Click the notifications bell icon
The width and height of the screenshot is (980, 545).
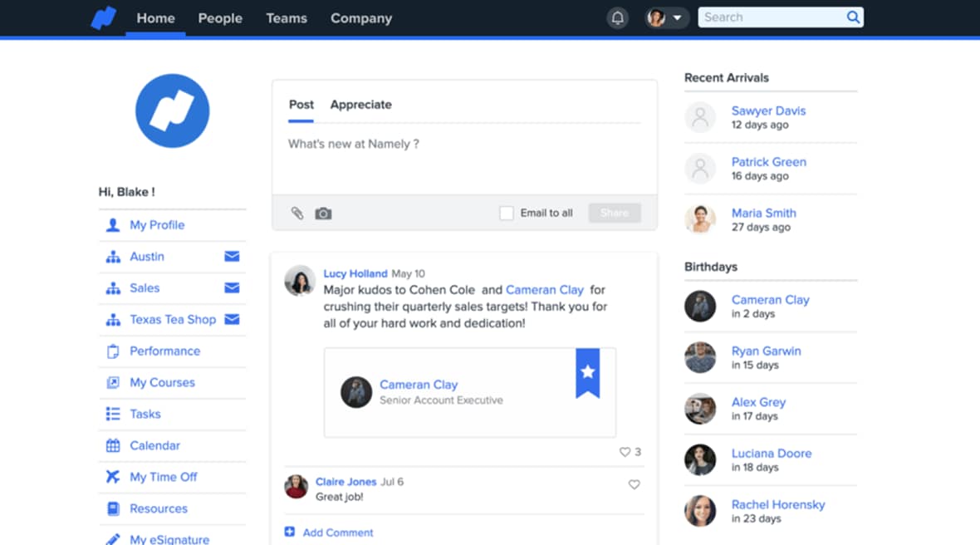click(x=617, y=17)
